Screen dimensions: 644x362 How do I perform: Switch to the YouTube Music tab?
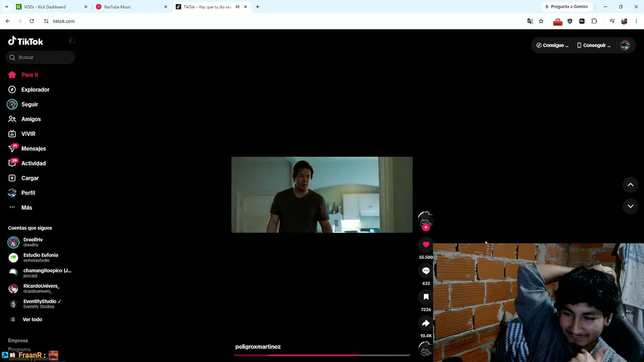click(x=130, y=7)
